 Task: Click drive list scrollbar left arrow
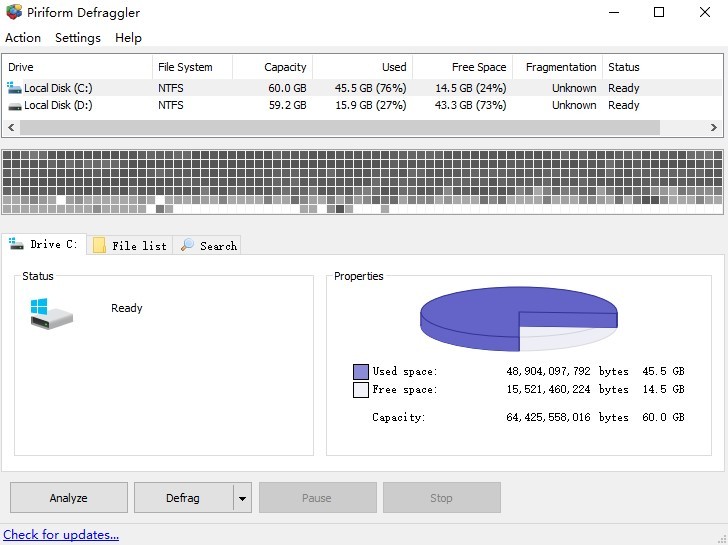11,127
